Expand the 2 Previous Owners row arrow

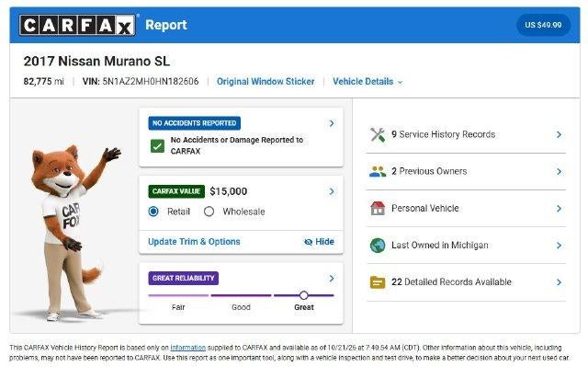(x=559, y=171)
